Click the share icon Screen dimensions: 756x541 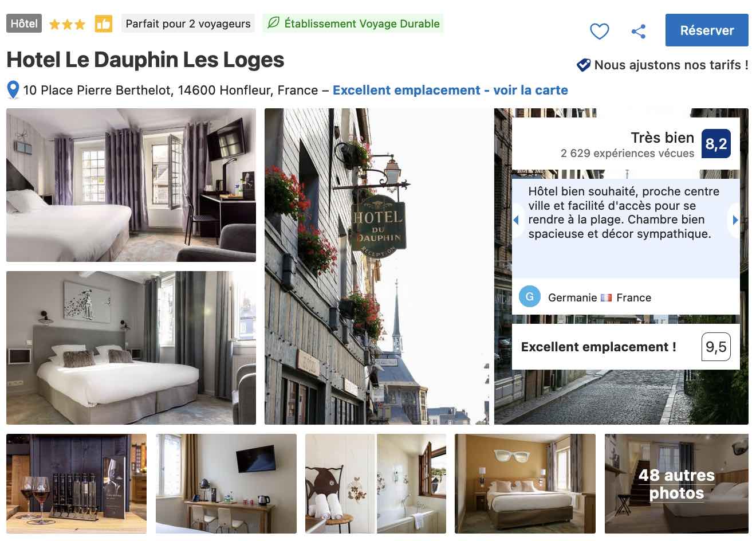click(x=639, y=31)
